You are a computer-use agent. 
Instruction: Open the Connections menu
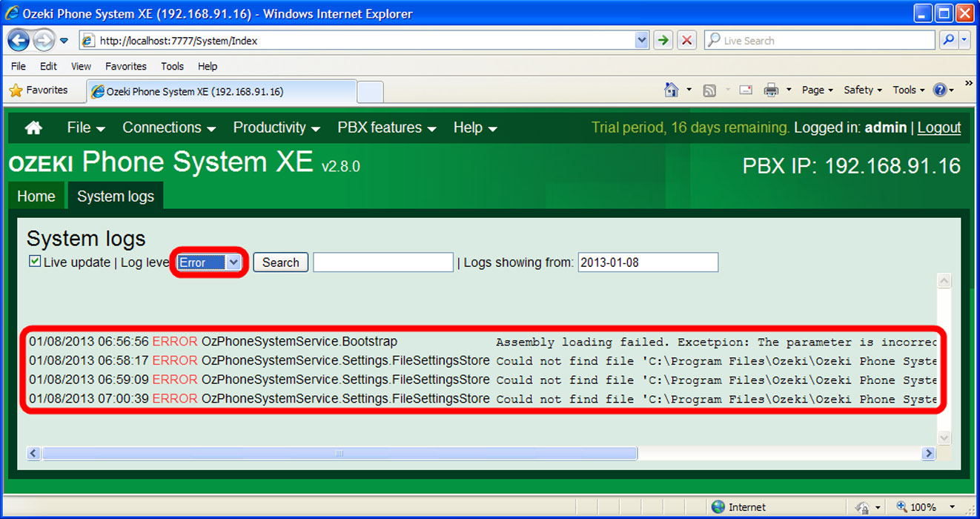(x=169, y=128)
